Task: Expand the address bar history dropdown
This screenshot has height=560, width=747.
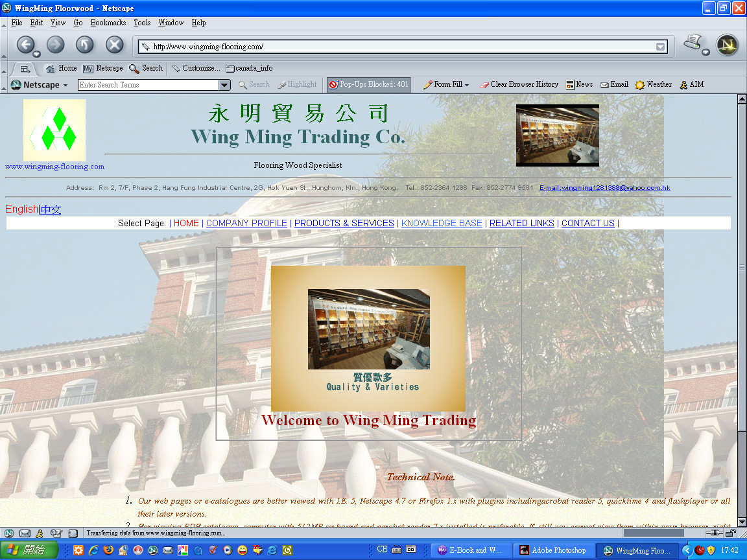Action: [660, 46]
